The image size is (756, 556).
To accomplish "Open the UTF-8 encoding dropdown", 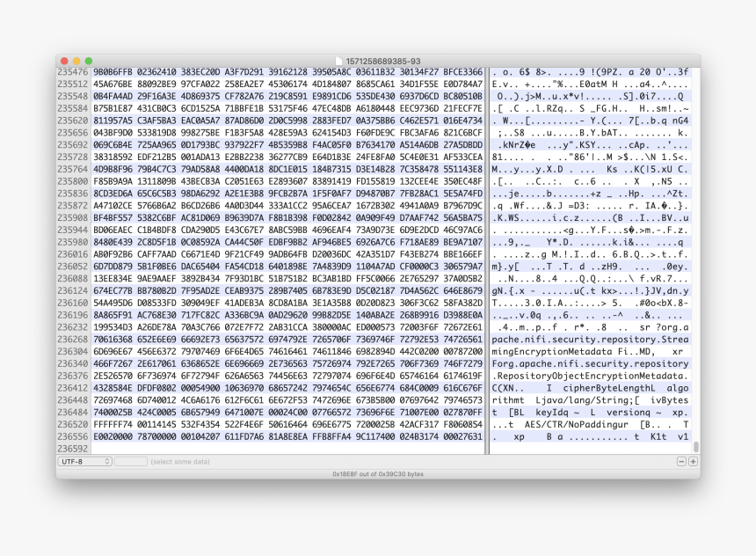I will [x=85, y=461].
